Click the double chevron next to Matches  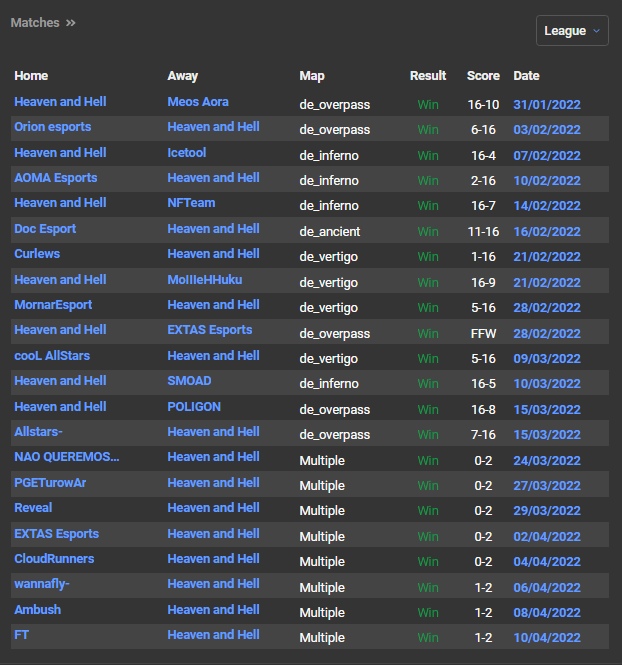pos(71,23)
